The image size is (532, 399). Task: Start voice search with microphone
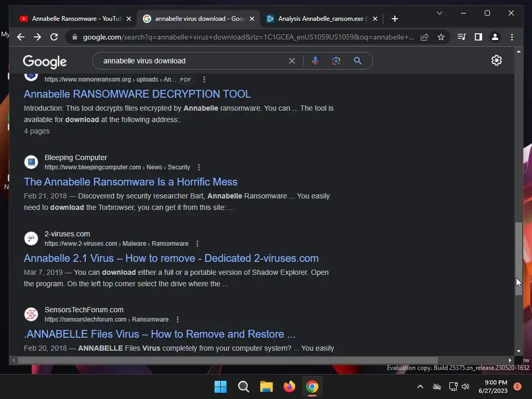(315, 61)
